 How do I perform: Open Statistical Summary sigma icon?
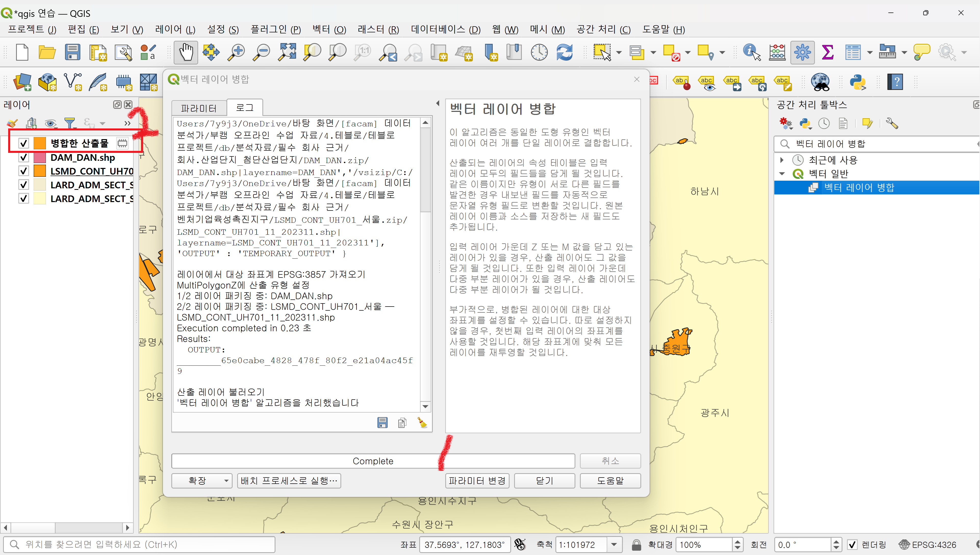[827, 52]
